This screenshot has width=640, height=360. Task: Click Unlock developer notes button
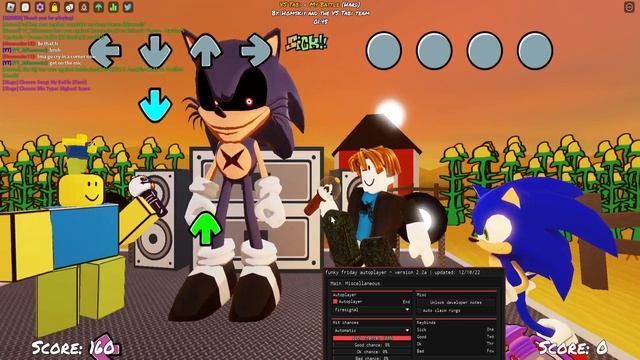coord(456,302)
